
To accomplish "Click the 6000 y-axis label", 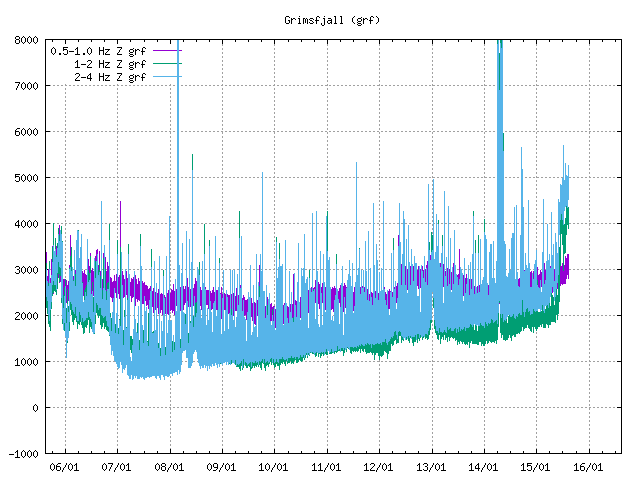I will (x=26, y=132).
